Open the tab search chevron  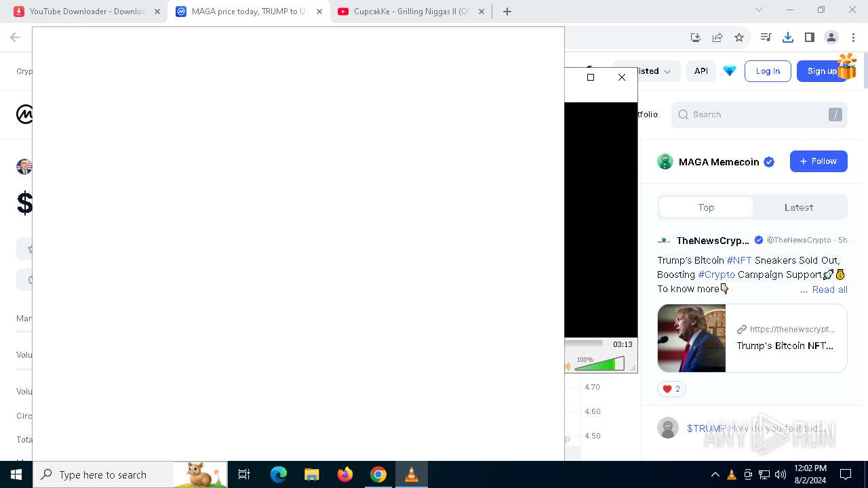pos(759,10)
